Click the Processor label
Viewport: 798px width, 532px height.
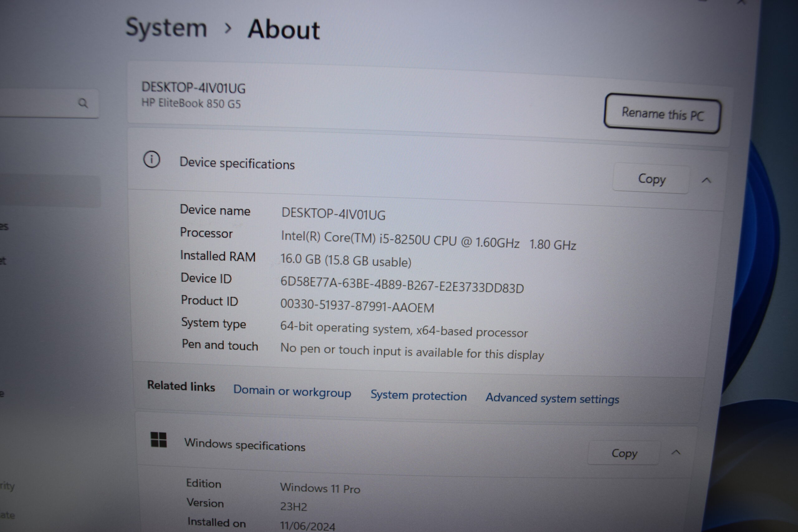click(x=206, y=233)
